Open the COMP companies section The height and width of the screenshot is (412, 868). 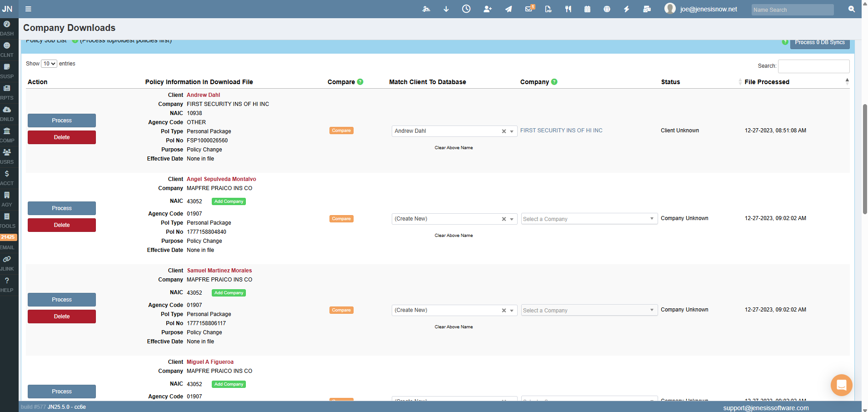coord(7,134)
